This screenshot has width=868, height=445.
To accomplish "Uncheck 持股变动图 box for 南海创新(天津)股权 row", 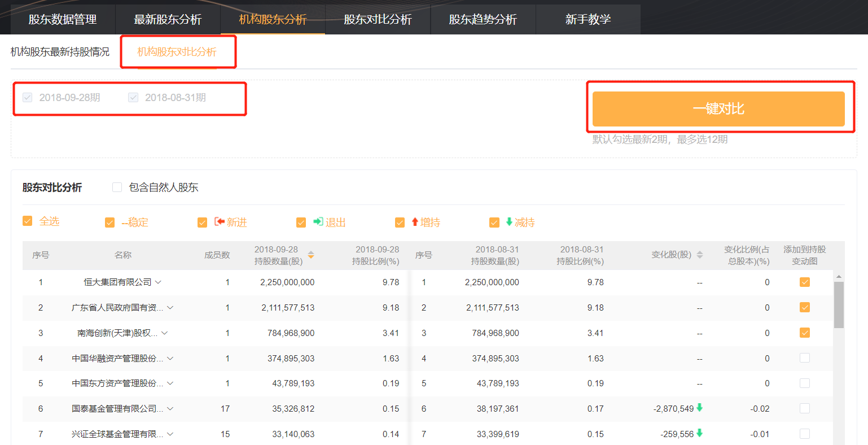I will [x=805, y=333].
